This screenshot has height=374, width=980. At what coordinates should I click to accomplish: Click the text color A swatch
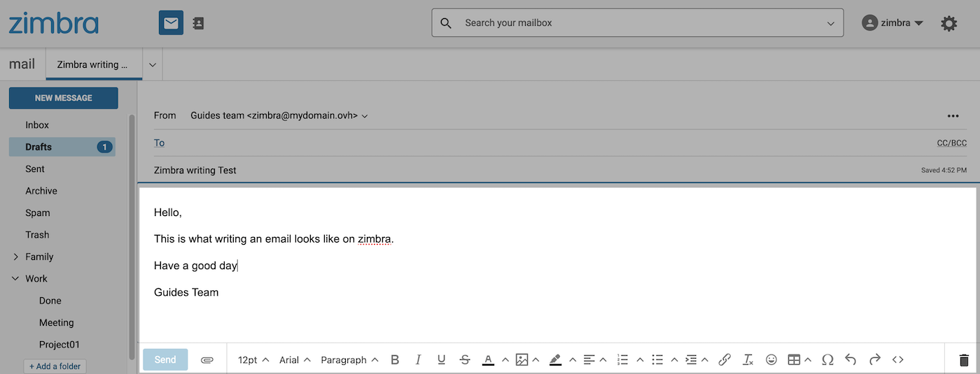click(x=488, y=360)
